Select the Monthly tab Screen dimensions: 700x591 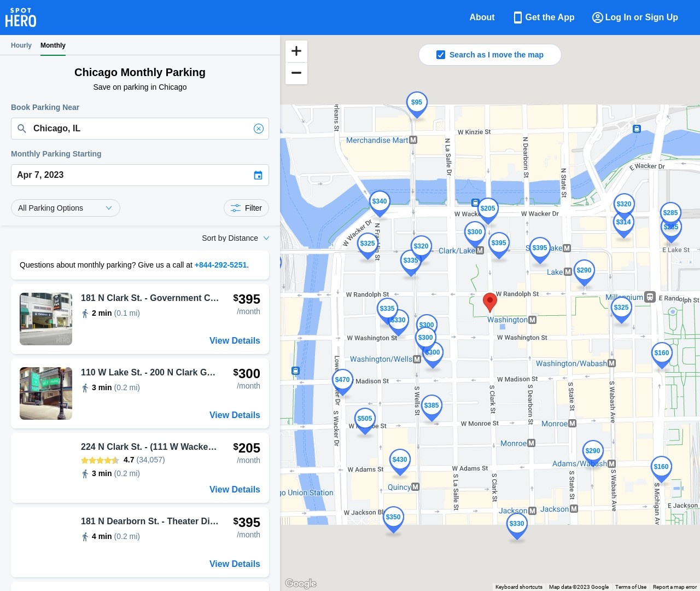coord(53,45)
